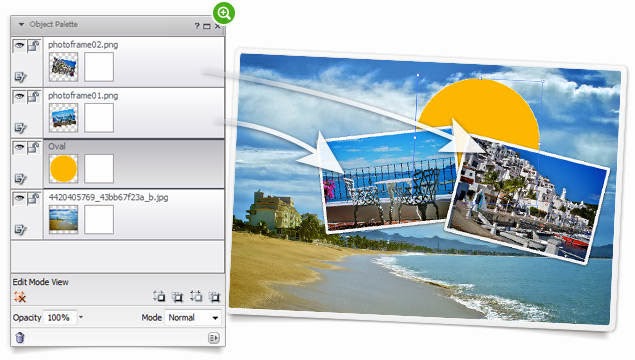Toggle visibility of the Oval object
635x360 pixels.
[x=19, y=147]
